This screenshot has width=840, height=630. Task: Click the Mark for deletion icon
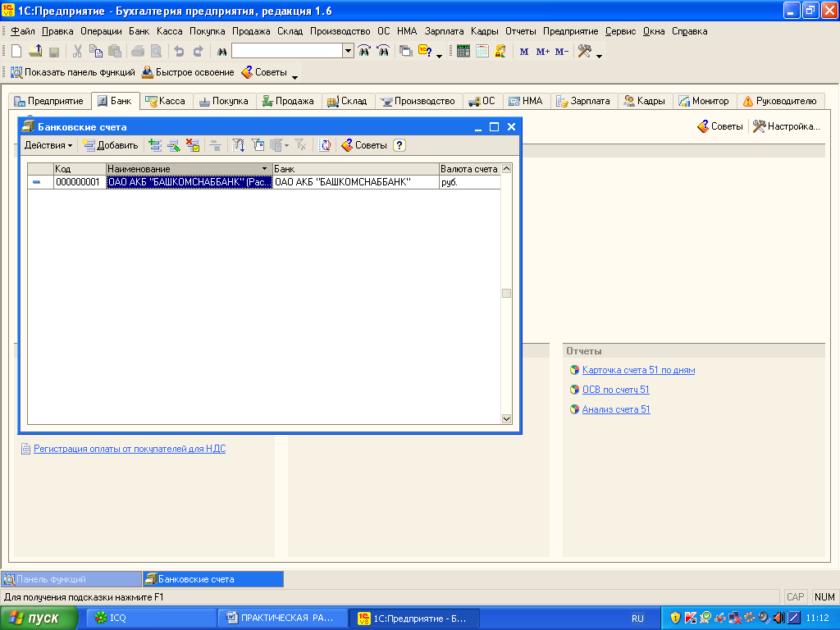pos(193,145)
